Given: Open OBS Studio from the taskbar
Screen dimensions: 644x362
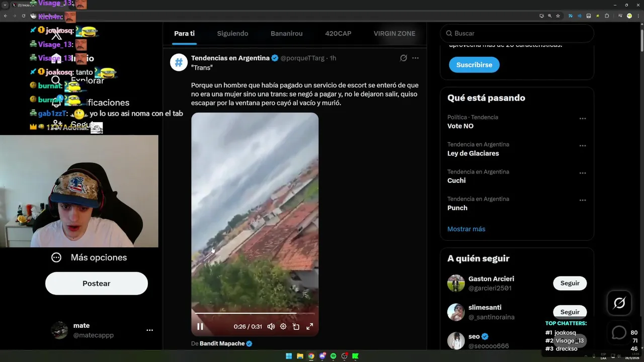Looking at the screenshot, I should pos(345,356).
